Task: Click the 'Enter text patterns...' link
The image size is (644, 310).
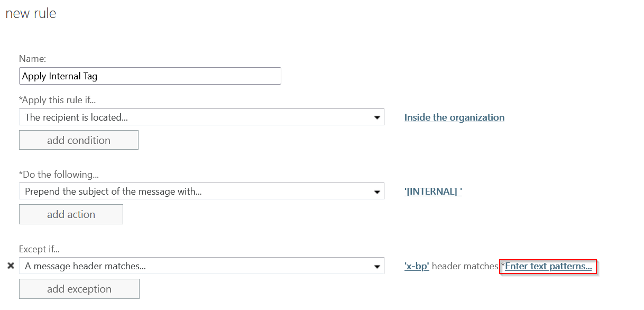Action: coord(548,266)
